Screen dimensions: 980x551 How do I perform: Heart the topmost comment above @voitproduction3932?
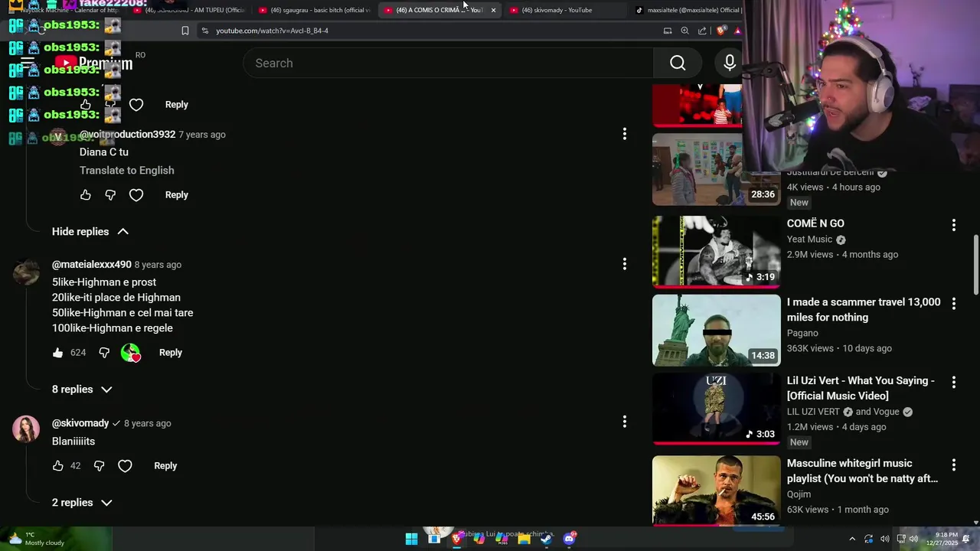136,105
